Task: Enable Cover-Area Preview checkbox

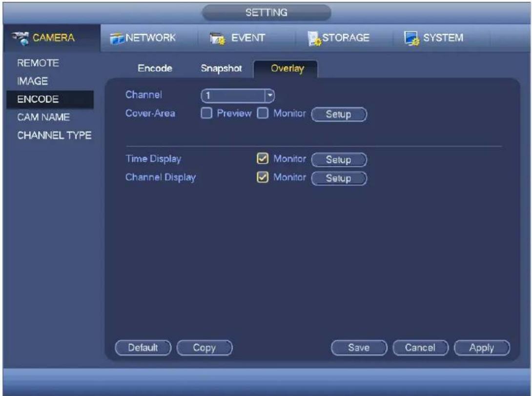Action: (x=206, y=113)
